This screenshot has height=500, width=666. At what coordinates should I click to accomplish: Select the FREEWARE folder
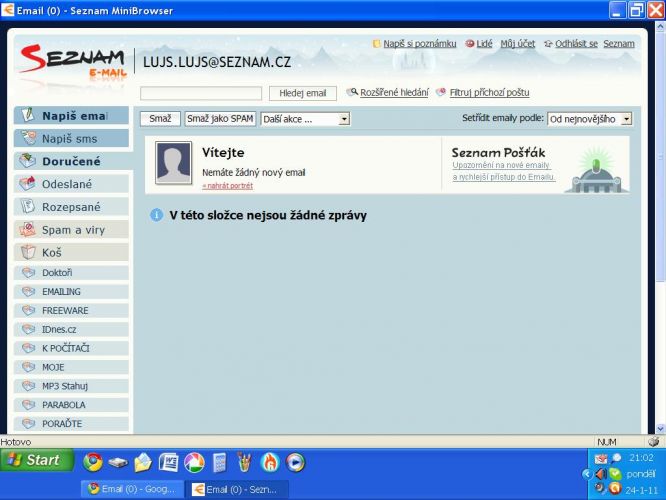click(x=71, y=311)
